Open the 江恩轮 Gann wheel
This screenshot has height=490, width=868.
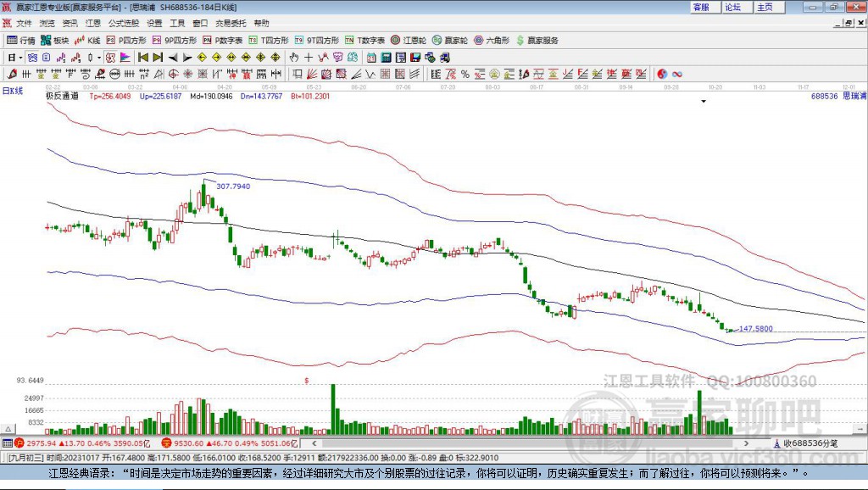(x=409, y=40)
